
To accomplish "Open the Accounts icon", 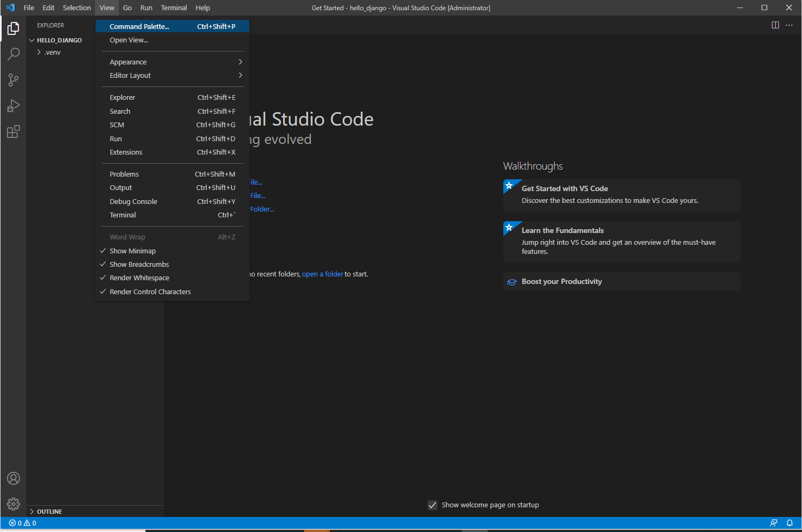I will pyautogui.click(x=13, y=478).
